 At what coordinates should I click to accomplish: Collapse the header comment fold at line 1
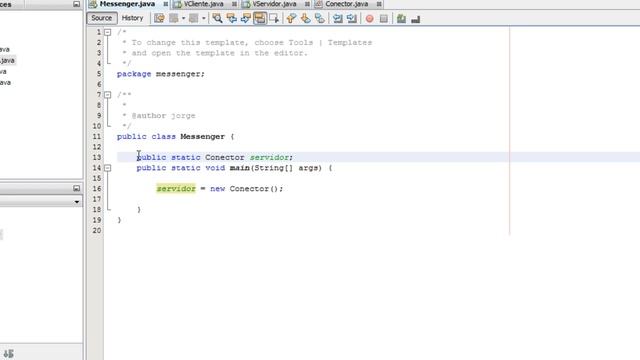107,32
